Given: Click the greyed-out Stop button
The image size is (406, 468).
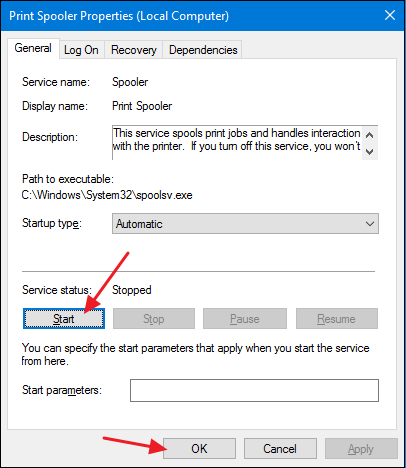Looking at the screenshot, I should (154, 319).
